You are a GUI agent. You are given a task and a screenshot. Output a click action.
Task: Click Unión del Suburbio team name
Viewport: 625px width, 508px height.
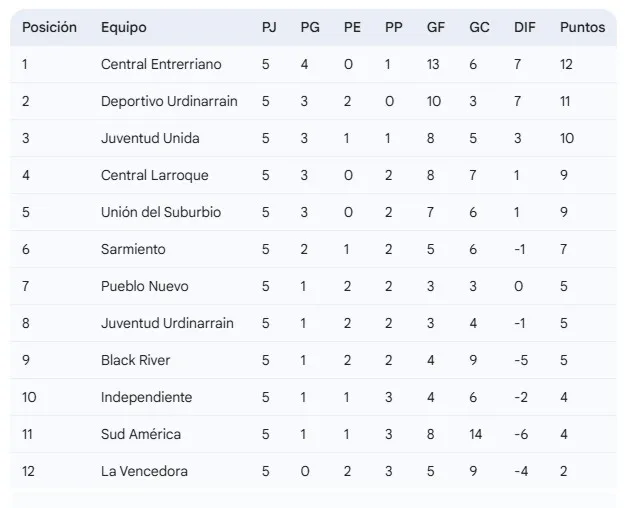click(x=161, y=213)
